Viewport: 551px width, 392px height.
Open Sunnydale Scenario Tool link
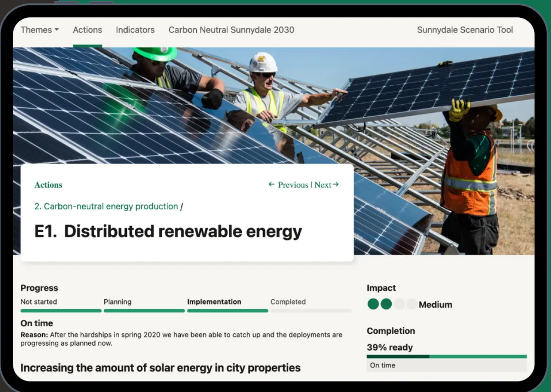465,30
